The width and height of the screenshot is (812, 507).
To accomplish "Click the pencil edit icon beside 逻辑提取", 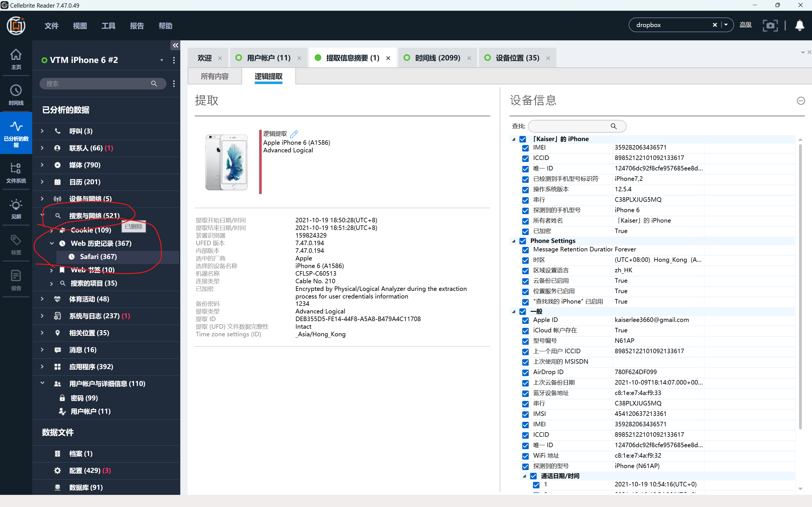I will (294, 134).
